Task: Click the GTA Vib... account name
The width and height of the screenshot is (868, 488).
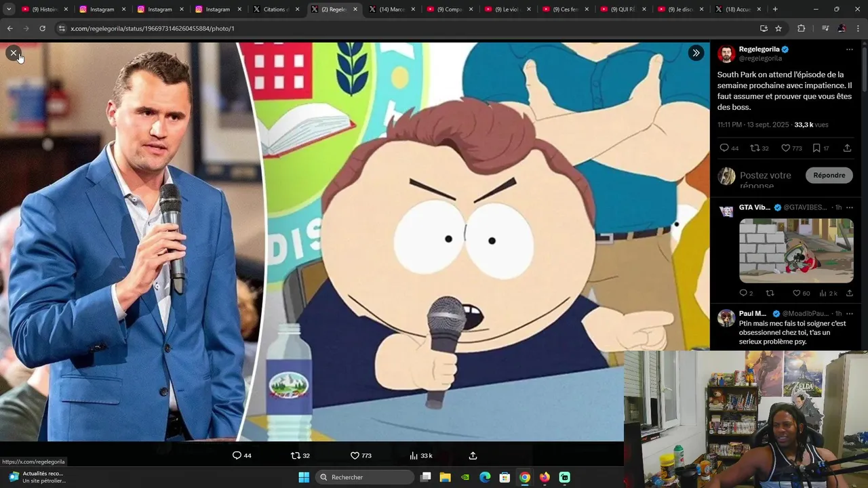Action: [x=755, y=207]
